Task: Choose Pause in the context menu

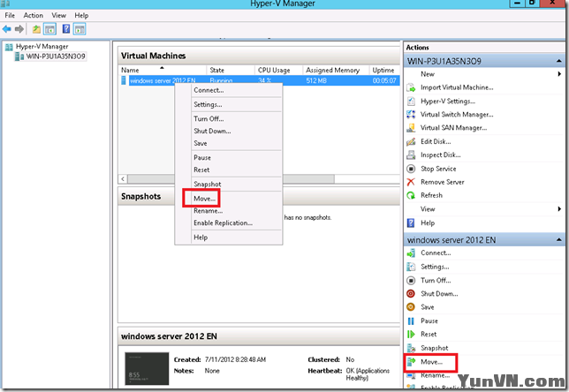Action: point(229,158)
